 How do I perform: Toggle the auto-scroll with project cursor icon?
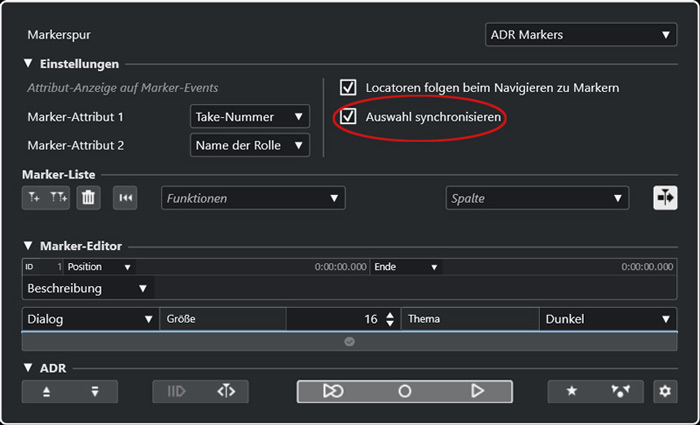coord(665,198)
